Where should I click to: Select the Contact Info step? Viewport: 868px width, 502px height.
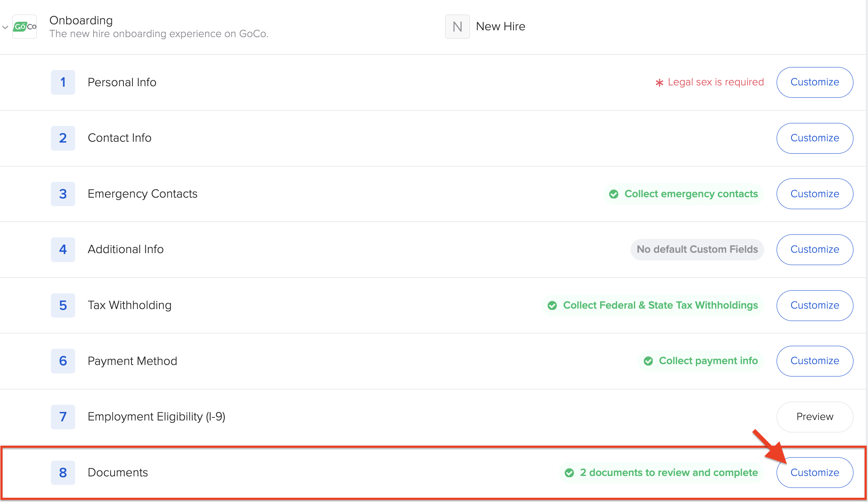[120, 138]
